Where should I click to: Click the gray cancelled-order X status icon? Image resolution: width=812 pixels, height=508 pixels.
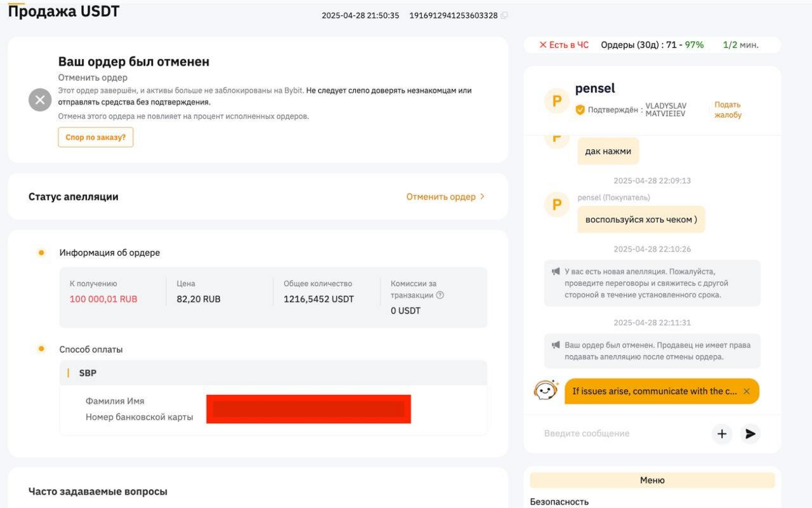[x=40, y=100]
